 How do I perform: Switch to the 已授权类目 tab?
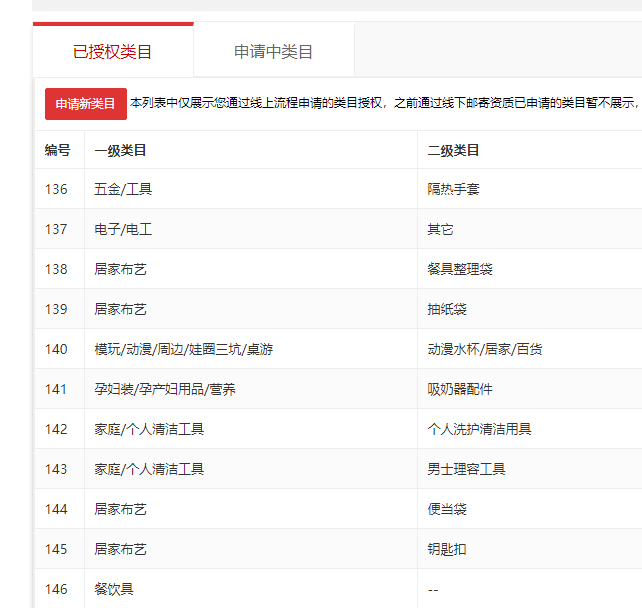113,52
